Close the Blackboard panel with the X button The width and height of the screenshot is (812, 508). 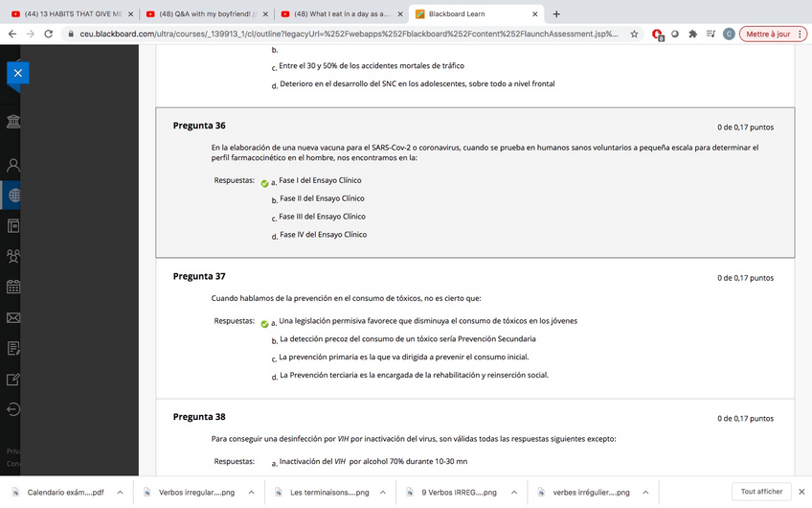[17, 73]
